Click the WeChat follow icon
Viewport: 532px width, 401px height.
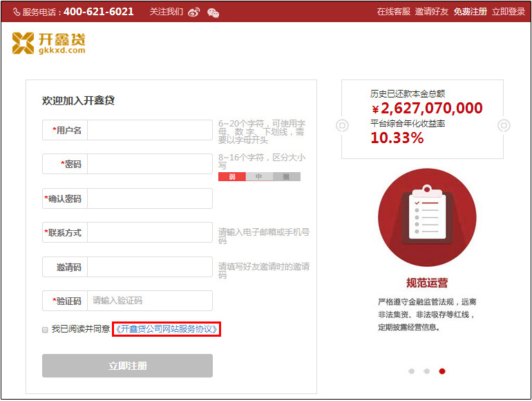(213, 12)
